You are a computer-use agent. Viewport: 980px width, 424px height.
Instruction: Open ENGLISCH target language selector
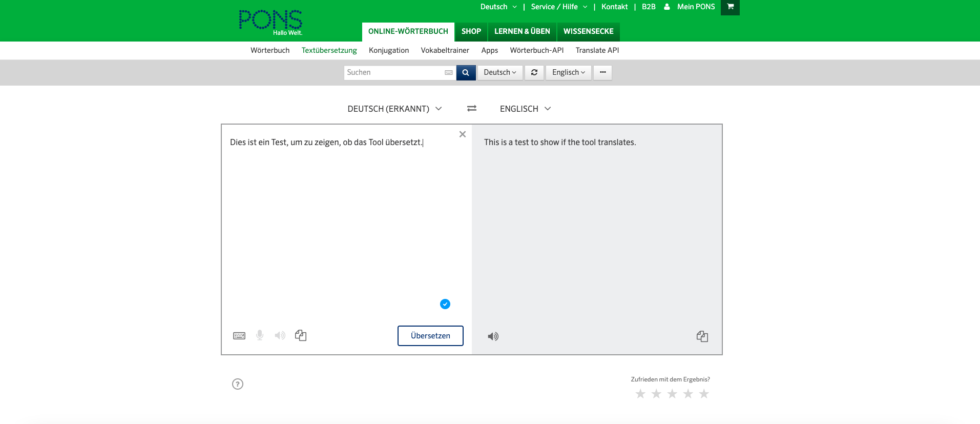[x=525, y=109]
